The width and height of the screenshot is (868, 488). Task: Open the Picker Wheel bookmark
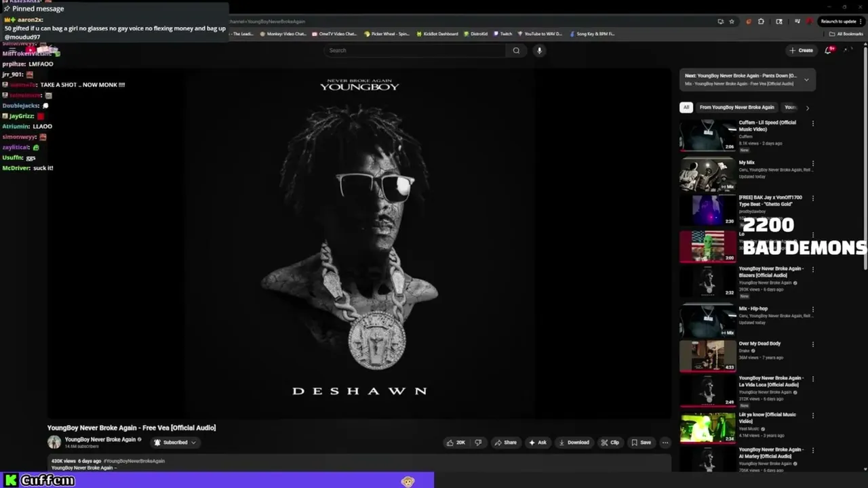pyautogui.click(x=387, y=34)
